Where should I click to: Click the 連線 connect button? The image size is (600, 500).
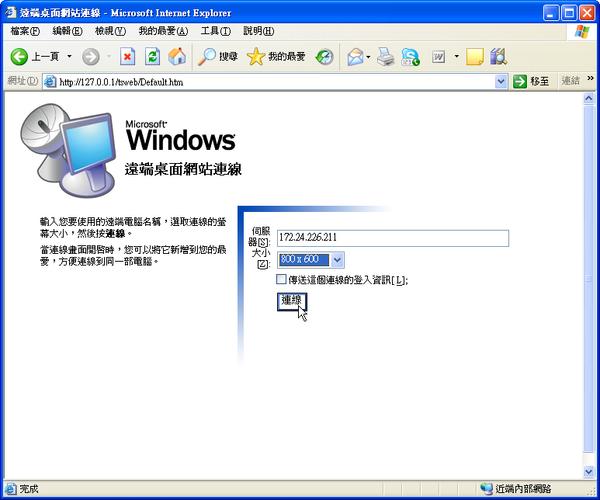coord(292,301)
